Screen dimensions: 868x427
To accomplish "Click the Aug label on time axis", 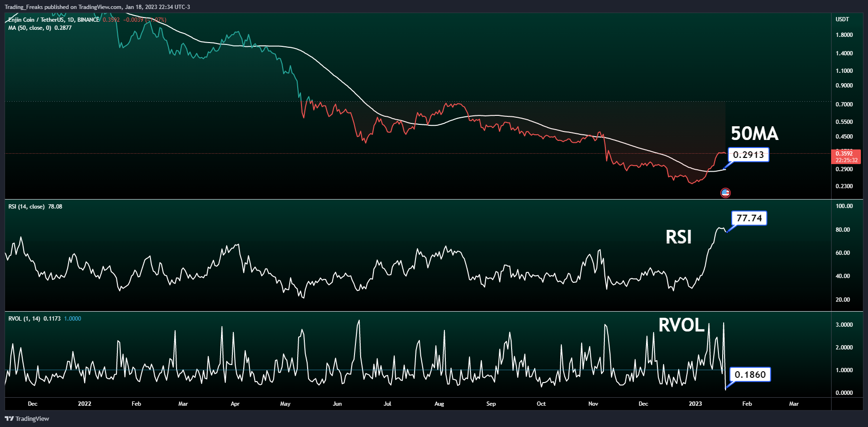I will tap(439, 404).
